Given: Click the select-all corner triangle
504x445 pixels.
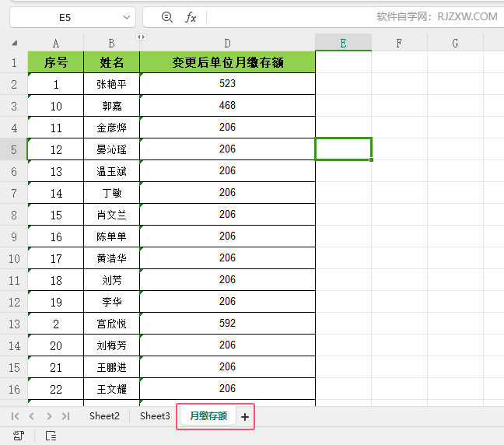Looking at the screenshot, I should coord(14,43).
